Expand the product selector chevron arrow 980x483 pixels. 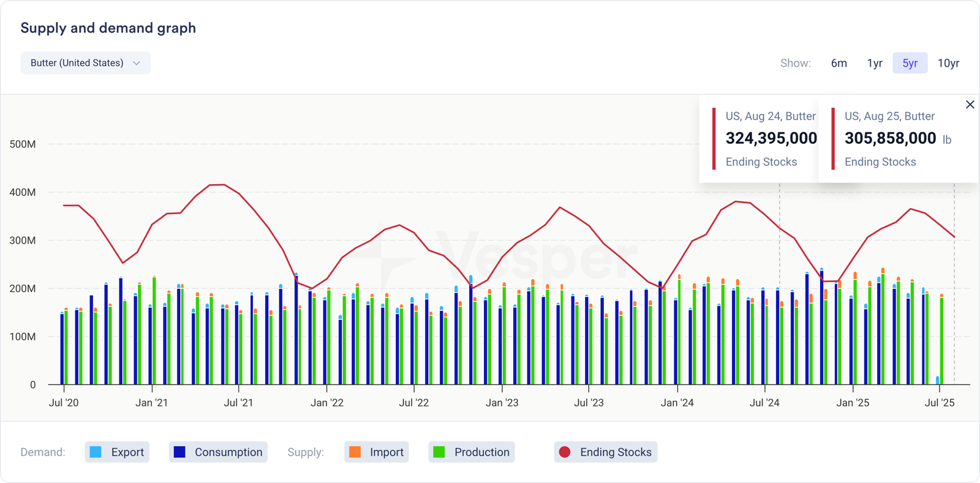[x=137, y=63]
